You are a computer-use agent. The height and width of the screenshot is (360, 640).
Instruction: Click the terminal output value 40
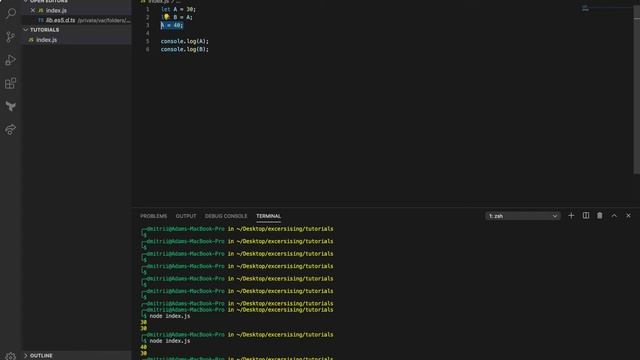pyautogui.click(x=143, y=347)
